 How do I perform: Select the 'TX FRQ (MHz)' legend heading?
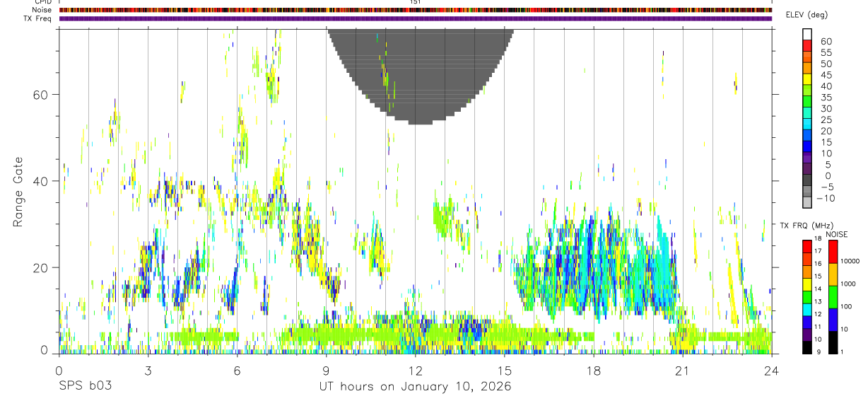coord(807,225)
